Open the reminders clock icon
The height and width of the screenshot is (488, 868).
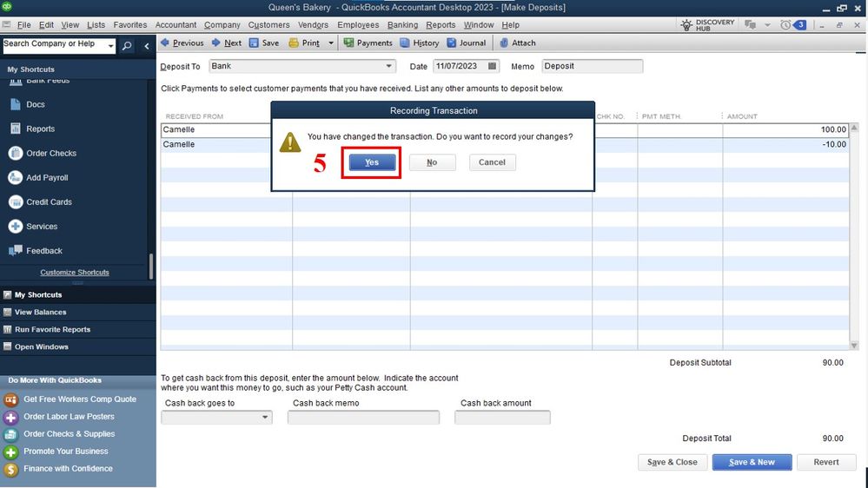[x=785, y=25]
